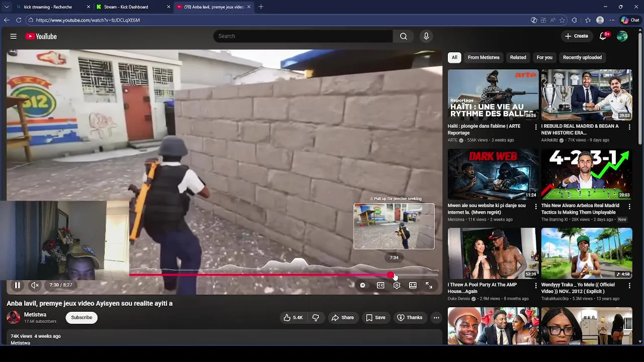Open the browser tab search dropdown
This screenshot has width=644, height=362.
pyautogui.click(x=6, y=7)
